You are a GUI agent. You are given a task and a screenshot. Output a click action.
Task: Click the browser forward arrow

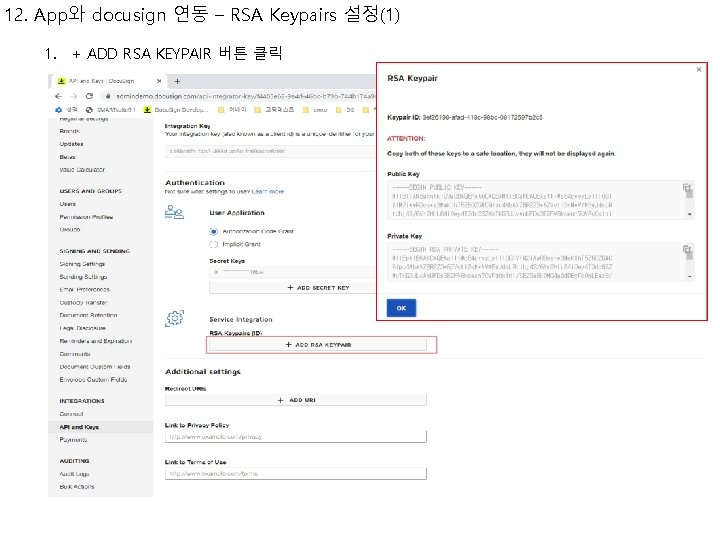(73, 96)
